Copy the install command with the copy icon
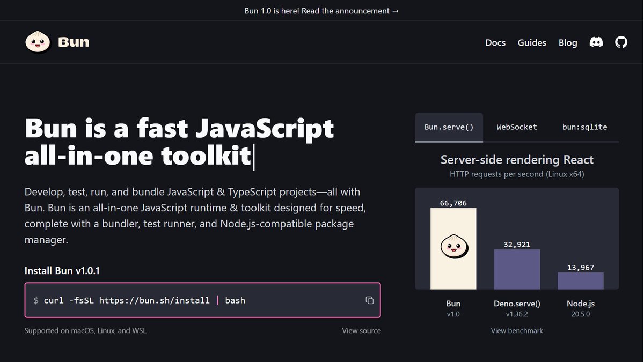644x362 pixels. pos(369,300)
